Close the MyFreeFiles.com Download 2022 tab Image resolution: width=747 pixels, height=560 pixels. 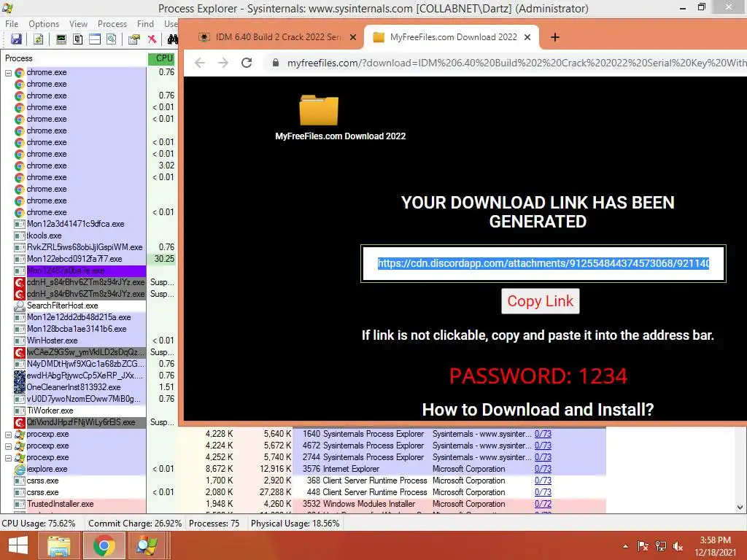pos(527,37)
